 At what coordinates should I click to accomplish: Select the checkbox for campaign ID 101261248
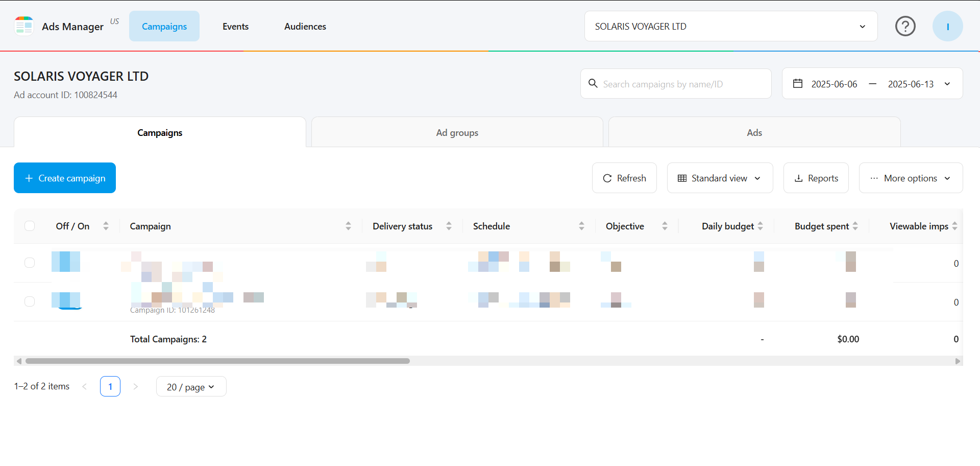(30, 301)
